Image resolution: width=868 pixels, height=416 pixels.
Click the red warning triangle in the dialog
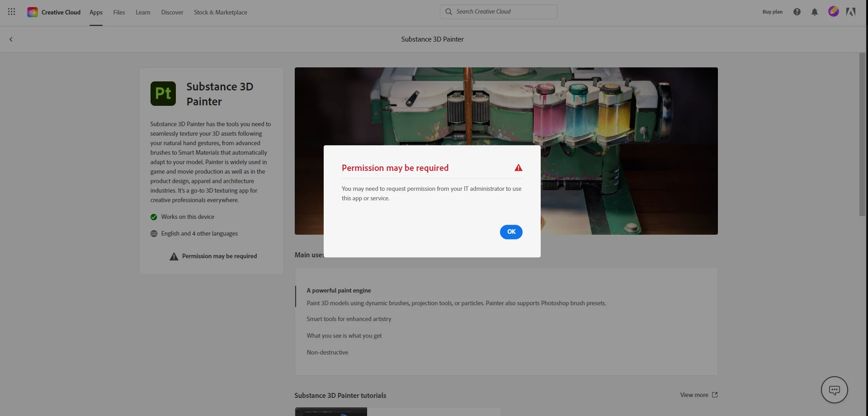click(x=519, y=168)
